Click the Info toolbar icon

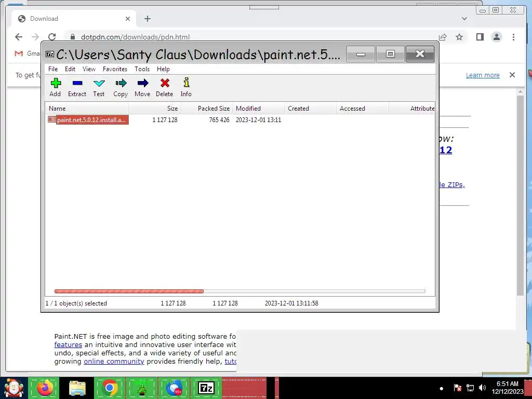[x=186, y=87]
